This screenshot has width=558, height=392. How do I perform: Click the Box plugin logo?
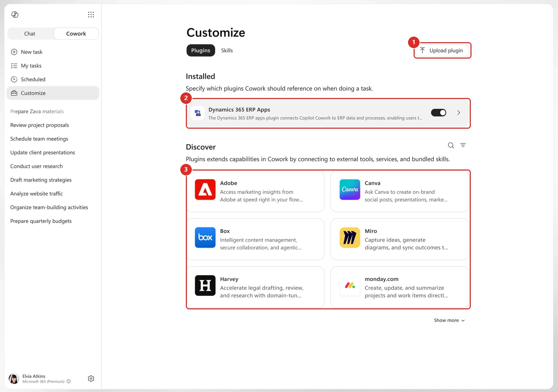click(x=205, y=238)
